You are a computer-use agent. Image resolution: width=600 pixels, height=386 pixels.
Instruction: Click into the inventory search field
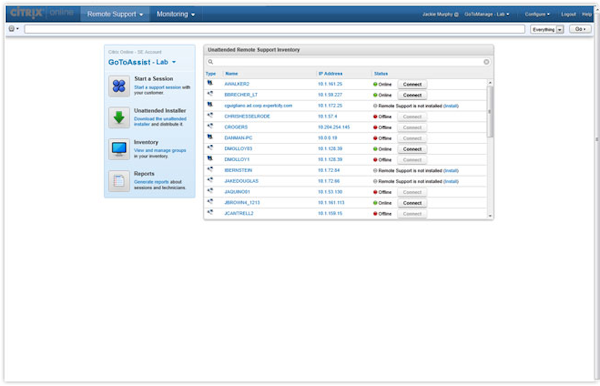click(x=348, y=62)
